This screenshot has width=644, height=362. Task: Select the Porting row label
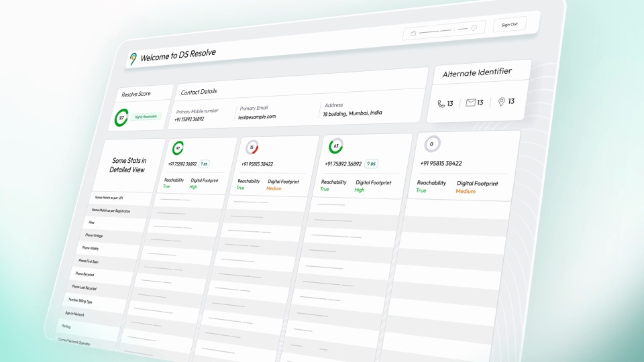66,326
